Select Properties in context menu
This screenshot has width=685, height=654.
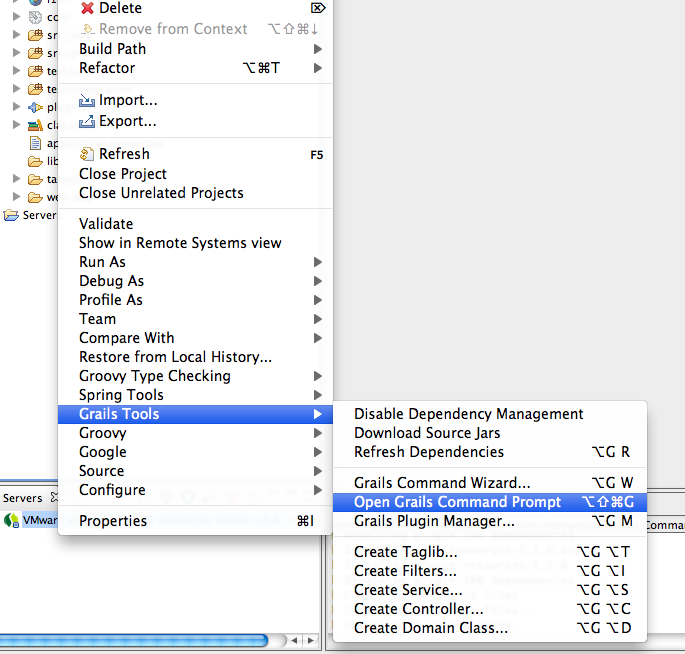195,521
